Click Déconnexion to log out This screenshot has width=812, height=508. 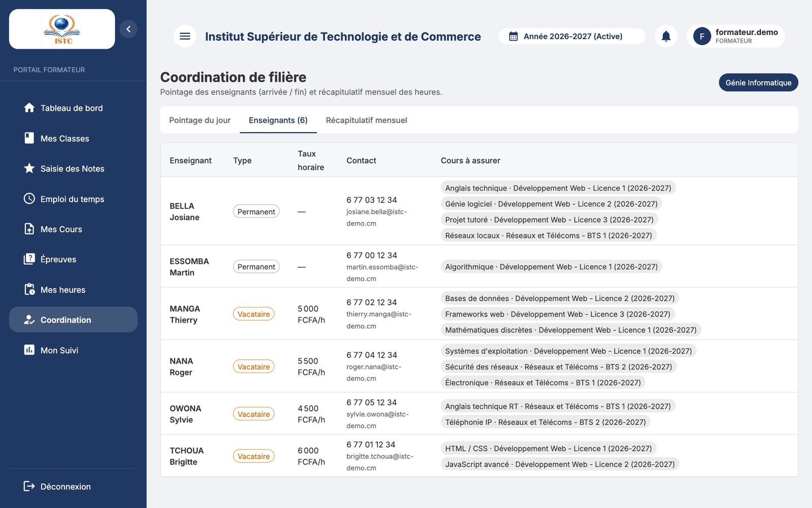point(73,486)
